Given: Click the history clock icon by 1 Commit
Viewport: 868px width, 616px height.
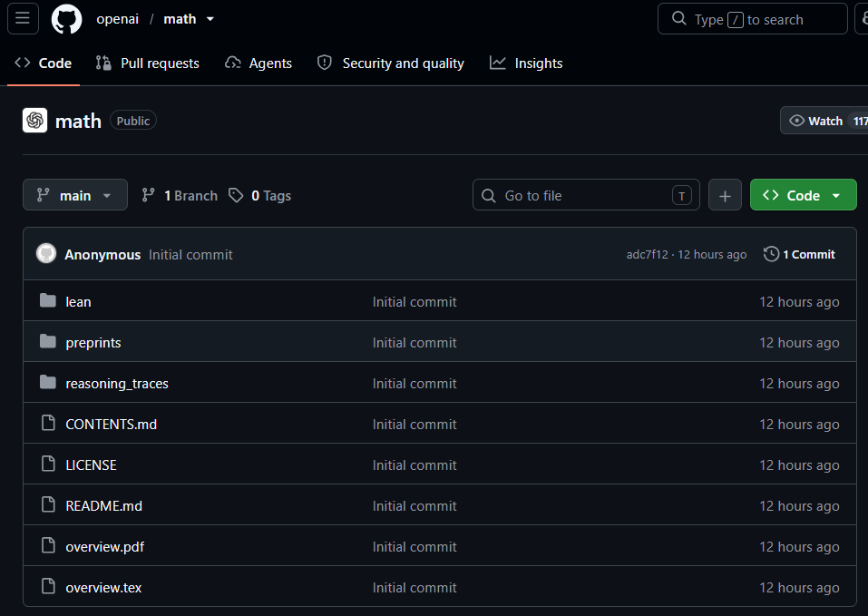Looking at the screenshot, I should click(771, 254).
